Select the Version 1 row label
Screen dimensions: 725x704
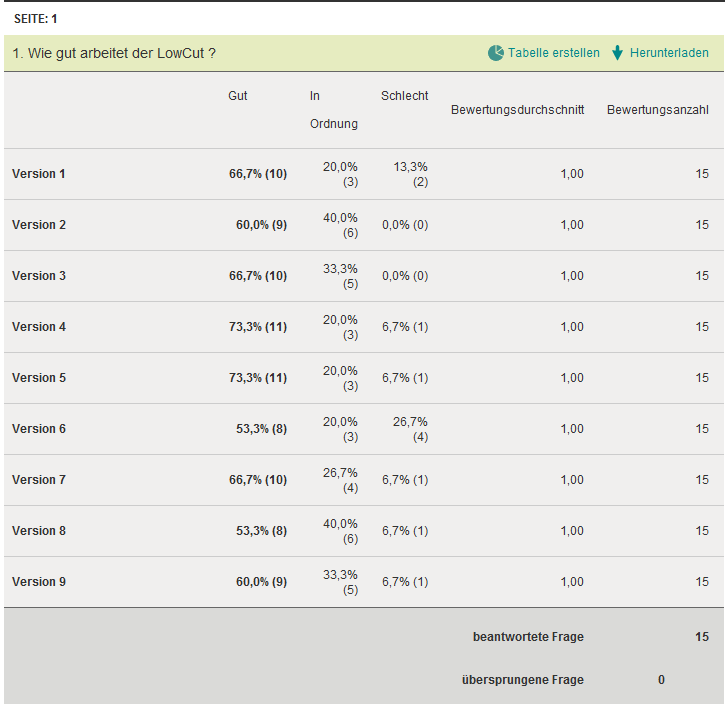(39, 174)
